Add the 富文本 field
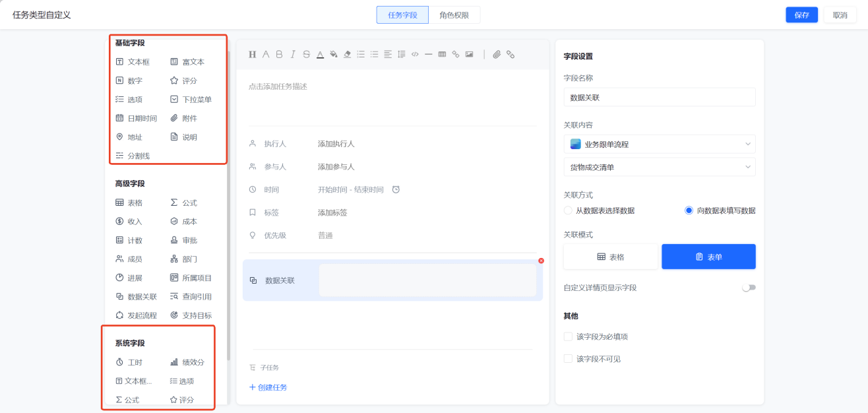The width and height of the screenshot is (868, 413). (x=187, y=62)
